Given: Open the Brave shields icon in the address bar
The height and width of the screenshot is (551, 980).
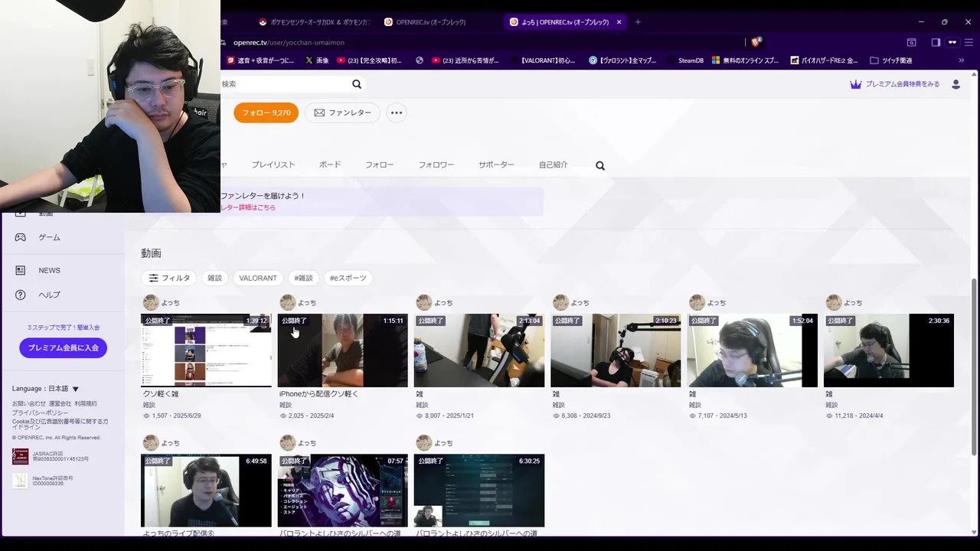Looking at the screenshot, I should click(756, 43).
